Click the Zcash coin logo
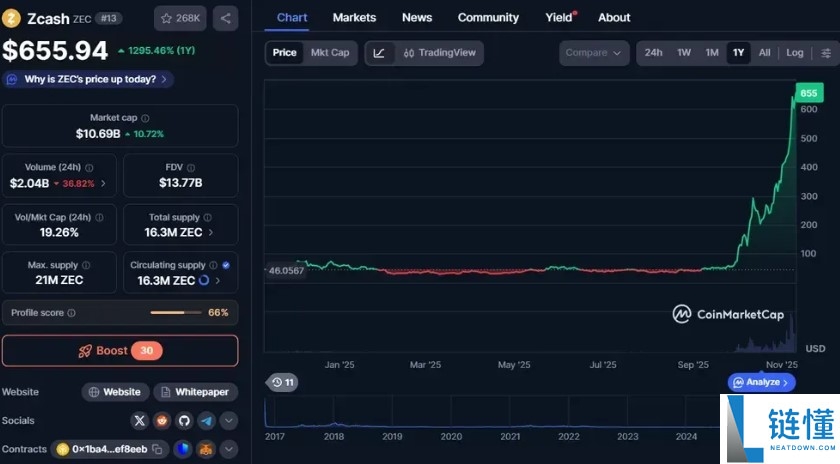The width and height of the screenshot is (840, 464). pos(11,18)
